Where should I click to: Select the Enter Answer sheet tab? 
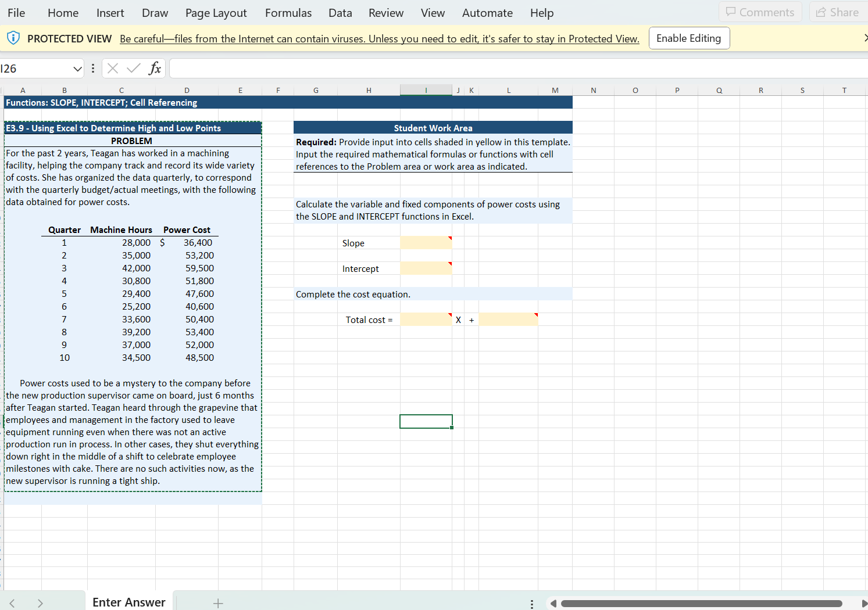click(129, 602)
